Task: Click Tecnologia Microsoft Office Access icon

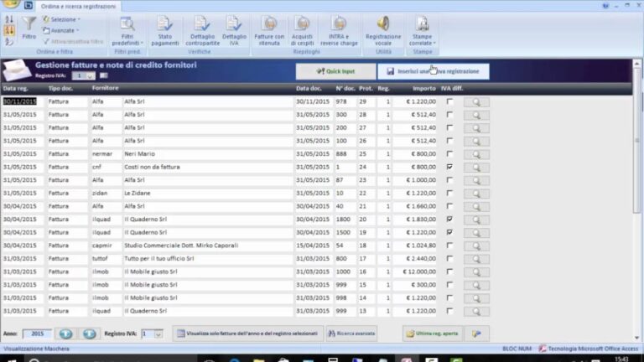Action: tap(543, 349)
